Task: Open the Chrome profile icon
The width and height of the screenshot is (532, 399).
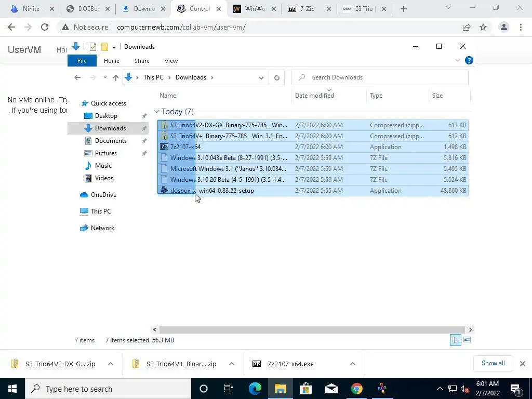Action: click(x=504, y=27)
